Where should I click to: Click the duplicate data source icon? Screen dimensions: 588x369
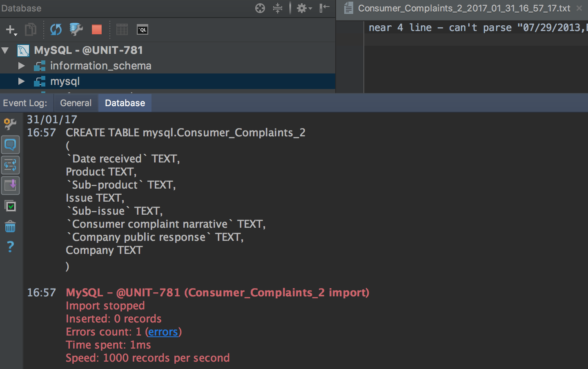[31, 29]
